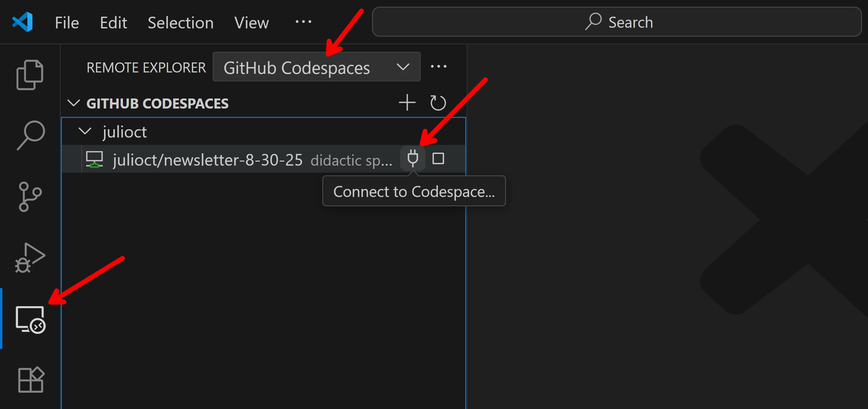868x409 pixels.
Task: Open the Search view in activity bar
Action: [31, 135]
